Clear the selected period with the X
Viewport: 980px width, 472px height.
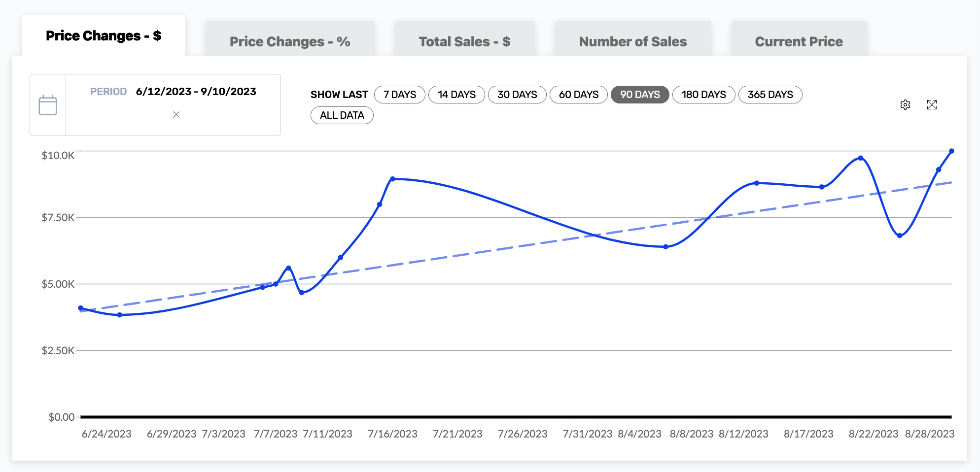(x=176, y=115)
